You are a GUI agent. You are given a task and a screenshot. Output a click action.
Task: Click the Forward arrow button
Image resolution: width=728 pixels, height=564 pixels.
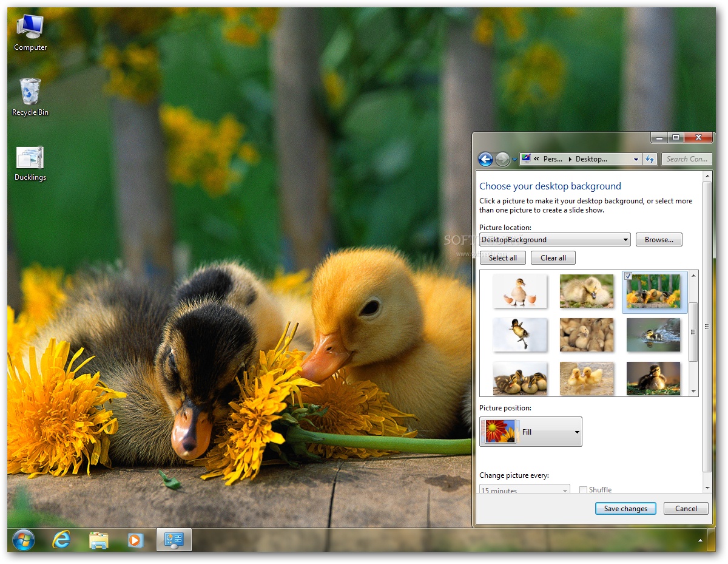(502, 159)
